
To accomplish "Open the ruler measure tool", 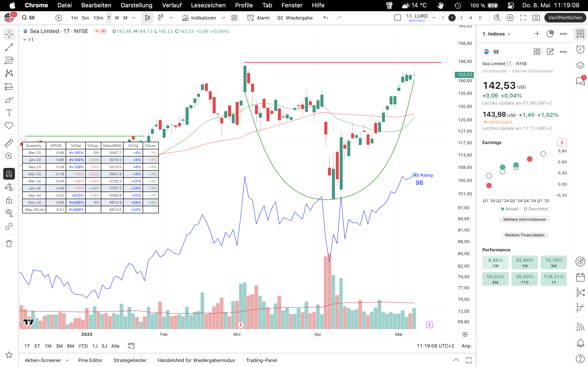I will [x=9, y=143].
